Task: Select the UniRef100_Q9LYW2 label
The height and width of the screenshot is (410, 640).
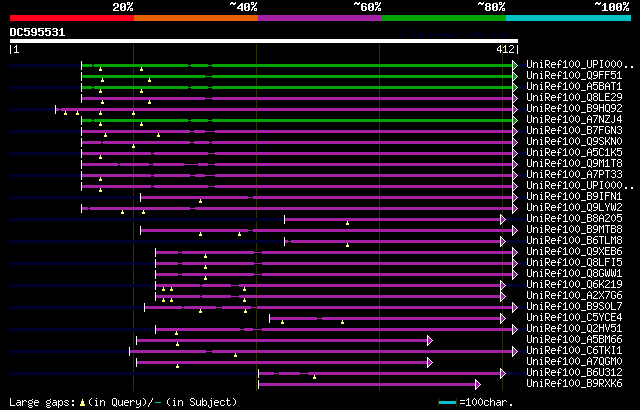Action: click(x=574, y=208)
